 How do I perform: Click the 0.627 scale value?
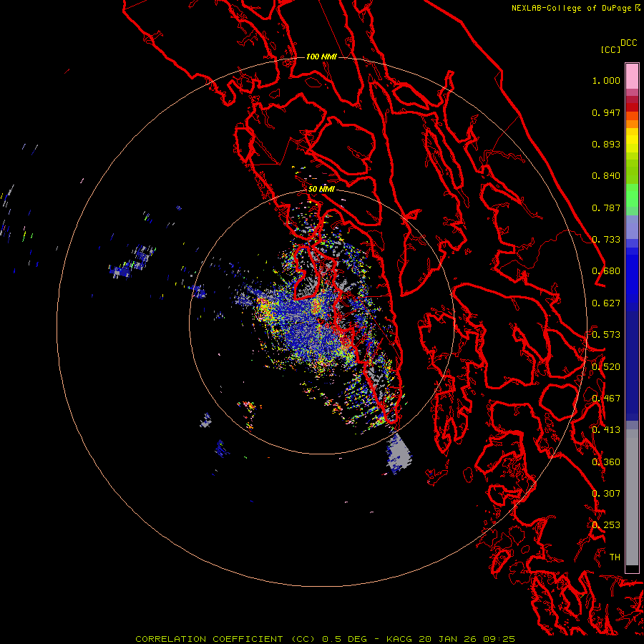pyautogui.click(x=606, y=303)
